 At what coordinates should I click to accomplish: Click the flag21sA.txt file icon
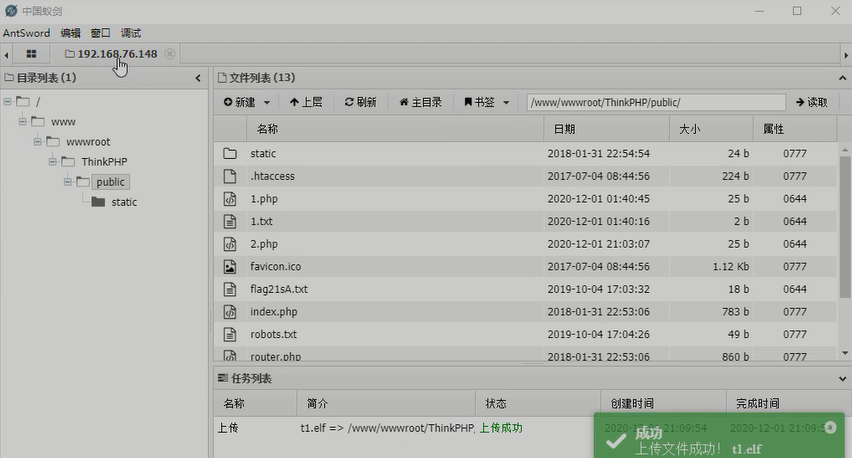click(x=230, y=290)
